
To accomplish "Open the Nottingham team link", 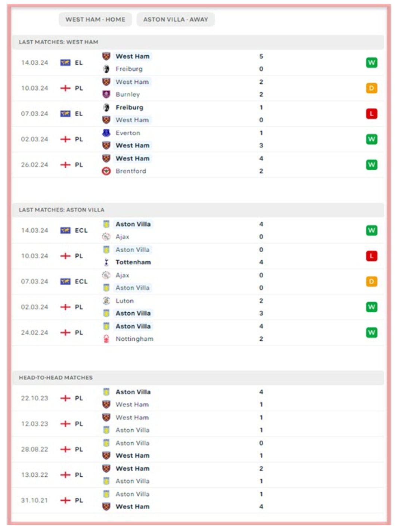I will 134,339.
